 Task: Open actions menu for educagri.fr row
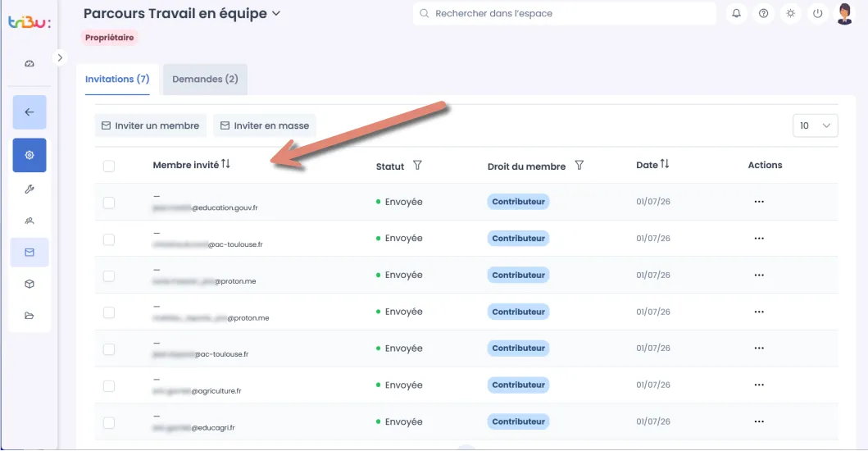tap(759, 421)
